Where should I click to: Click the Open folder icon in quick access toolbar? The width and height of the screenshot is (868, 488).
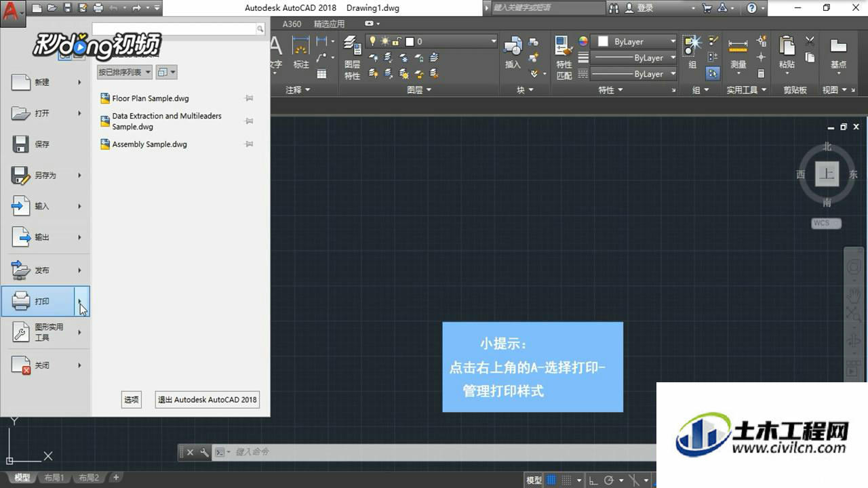tap(52, 8)
